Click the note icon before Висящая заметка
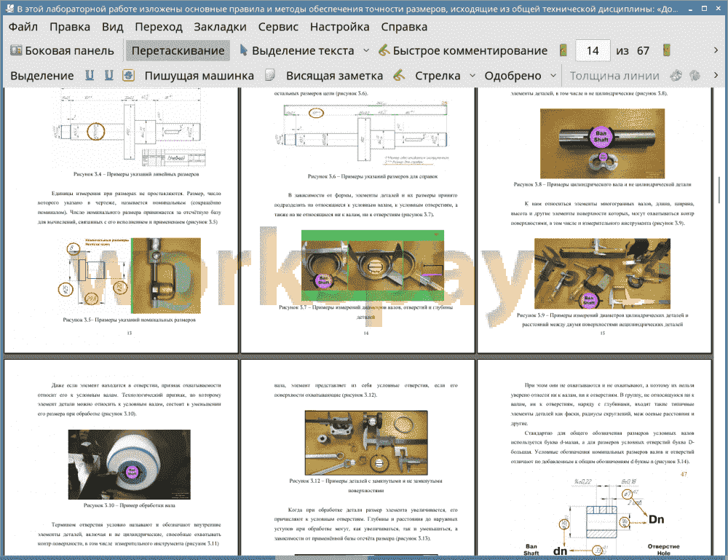Viewport: 728px width, 560px height. pyautogui.click(x=270, y=75)
